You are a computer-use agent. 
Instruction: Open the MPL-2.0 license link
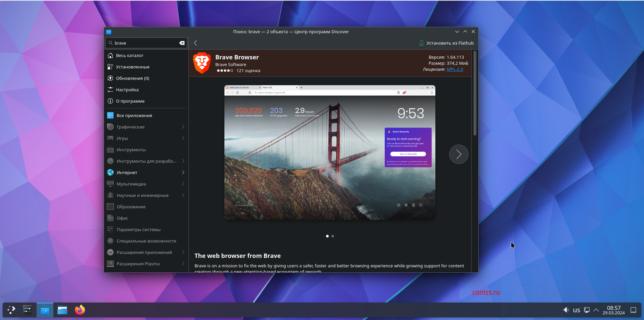pyautogui.click(x=455, y=69)
